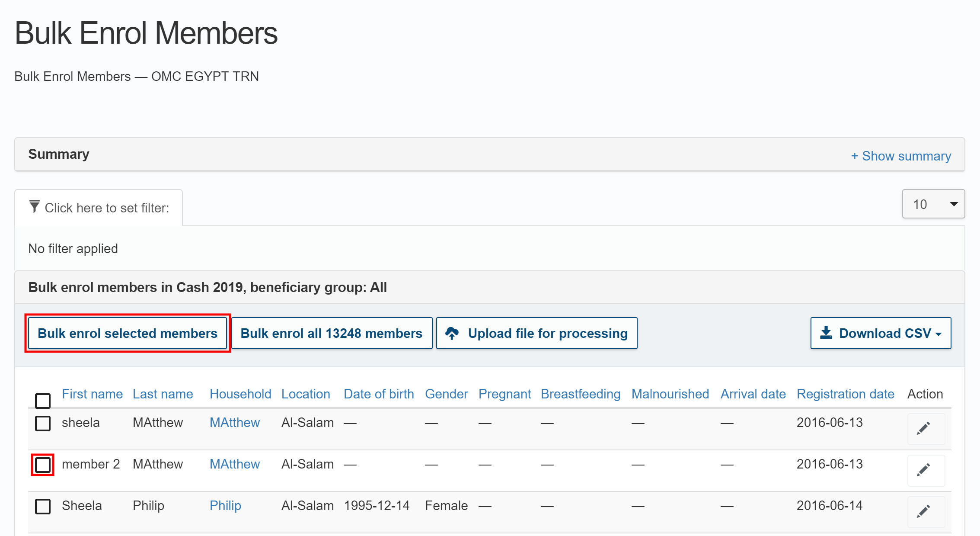Toggle the select-all header checkbox
980x536 pixels.
click(x=43, y=401)
